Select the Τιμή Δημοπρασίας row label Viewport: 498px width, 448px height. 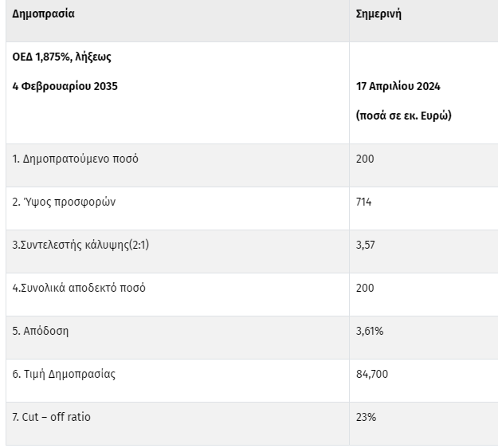pyautogui.click(x=64, y=374)
